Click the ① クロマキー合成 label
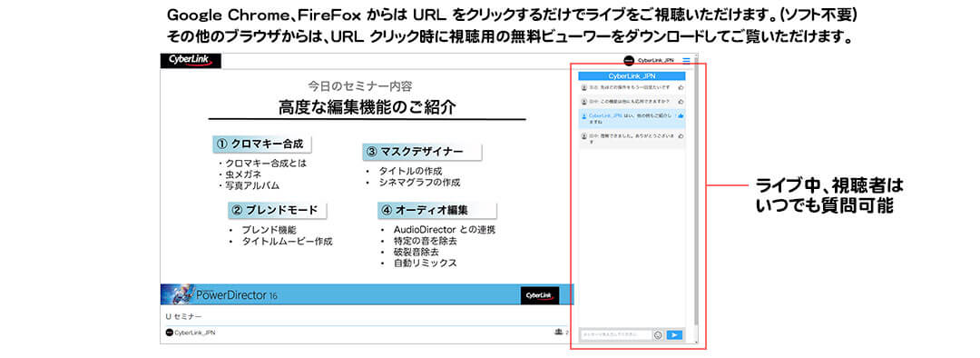The height and width of the screenshot is (358, 980). (262, 144)
